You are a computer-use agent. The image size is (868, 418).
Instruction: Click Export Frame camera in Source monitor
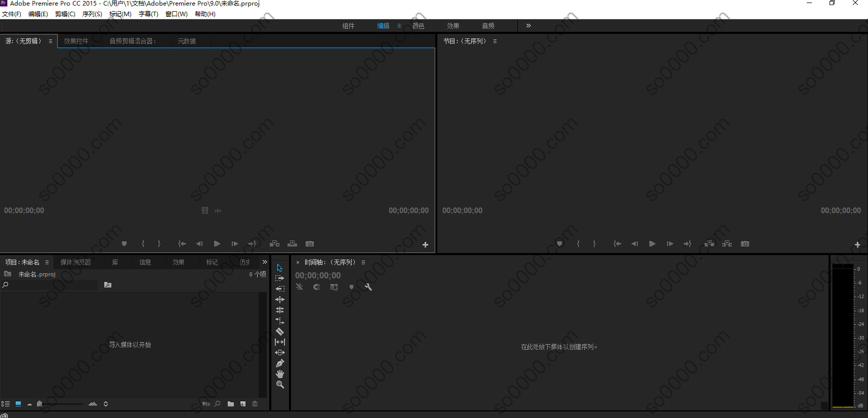[x=310, y=244]
